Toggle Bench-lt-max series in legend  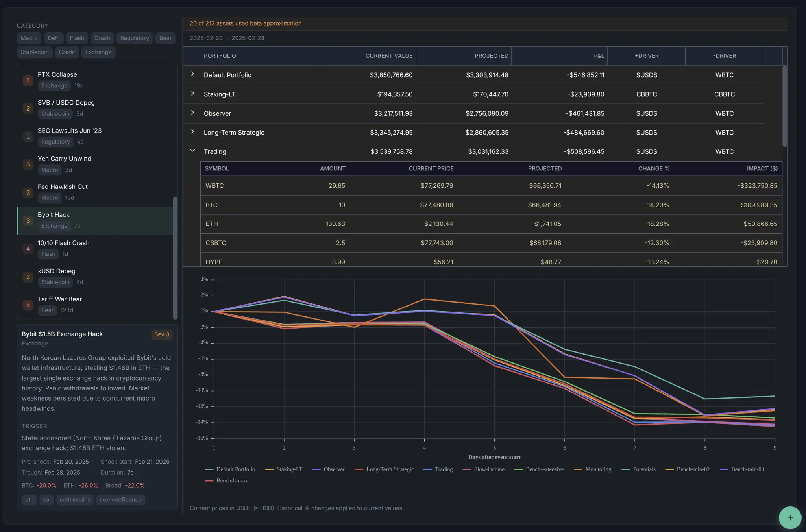coord(226,481)
